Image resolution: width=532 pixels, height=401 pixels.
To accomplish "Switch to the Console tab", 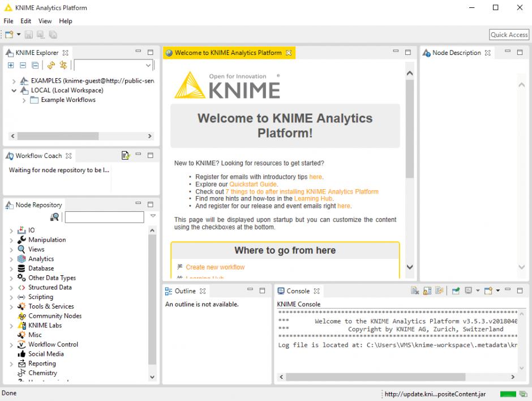I will pyautogui.click(x=298, y=291).
